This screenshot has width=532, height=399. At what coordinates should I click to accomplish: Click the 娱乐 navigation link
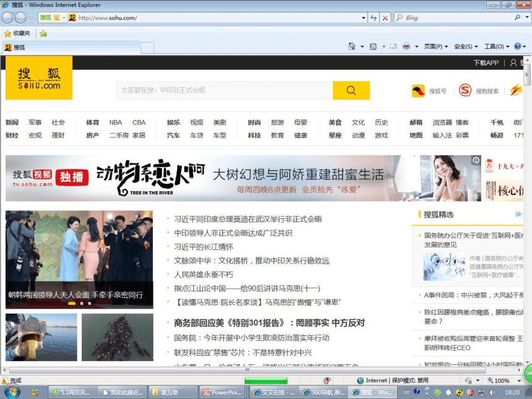(173, 122)
